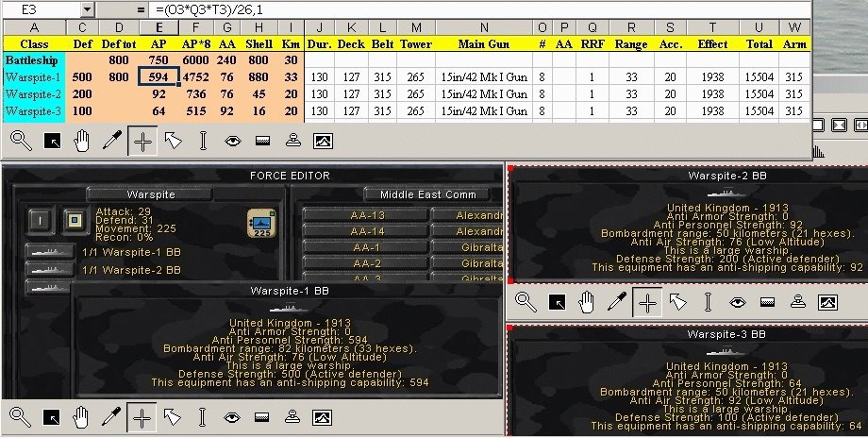868x438 pixels.
Task: Click the 'Warspite-3' class cell
Action: click(x=34, y=110)
